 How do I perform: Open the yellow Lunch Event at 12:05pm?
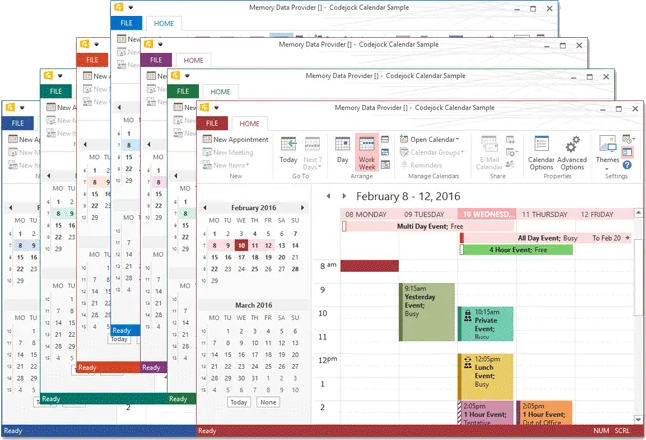coord(486,377)
